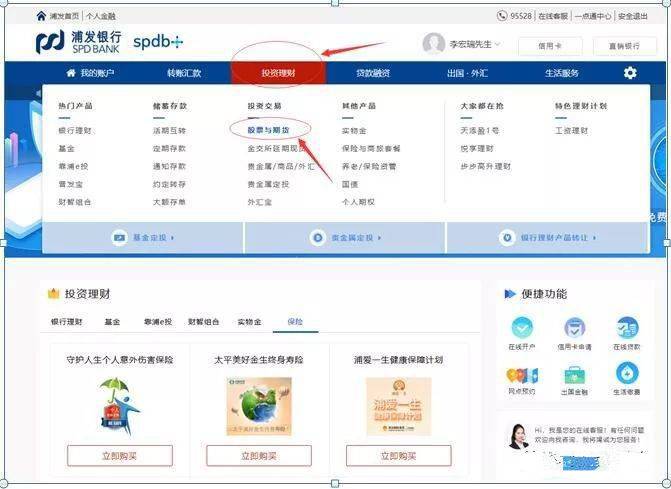Open the 转账汇款 navigation menu
The width and height of the screenshot is (671, 489).
click(x=184, y=73)
